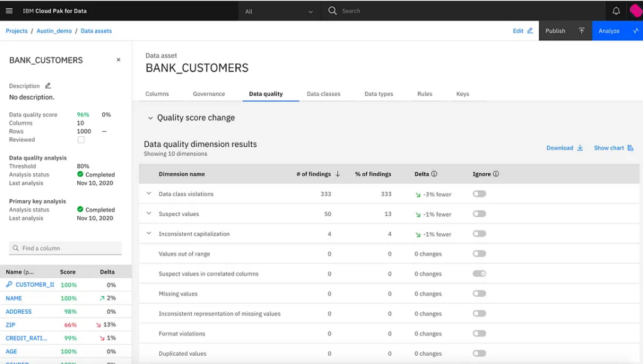Open the ADDRESS column
The width and height of the screenshot is (643, 364).
point(18,311)
